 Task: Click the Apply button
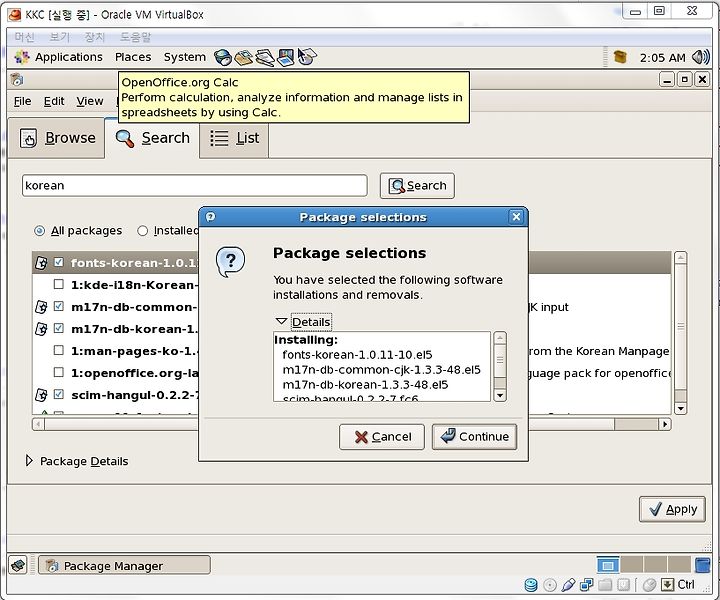click(x=672, y=509)
